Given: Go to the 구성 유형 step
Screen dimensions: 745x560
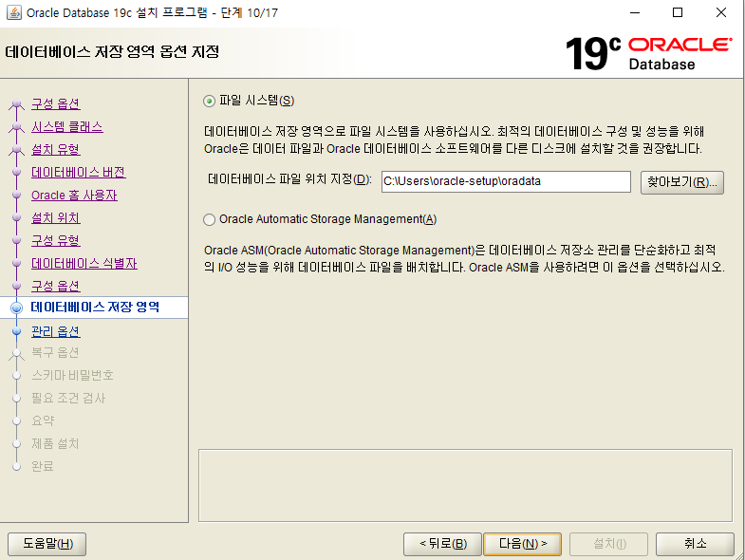Looking at the screenshot, I should 56,240.
